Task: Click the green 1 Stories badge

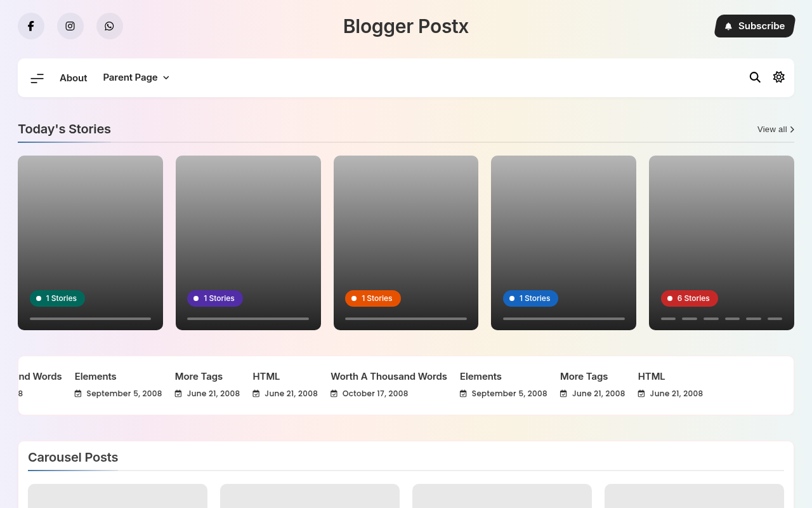Action: (x=57, y=298)
